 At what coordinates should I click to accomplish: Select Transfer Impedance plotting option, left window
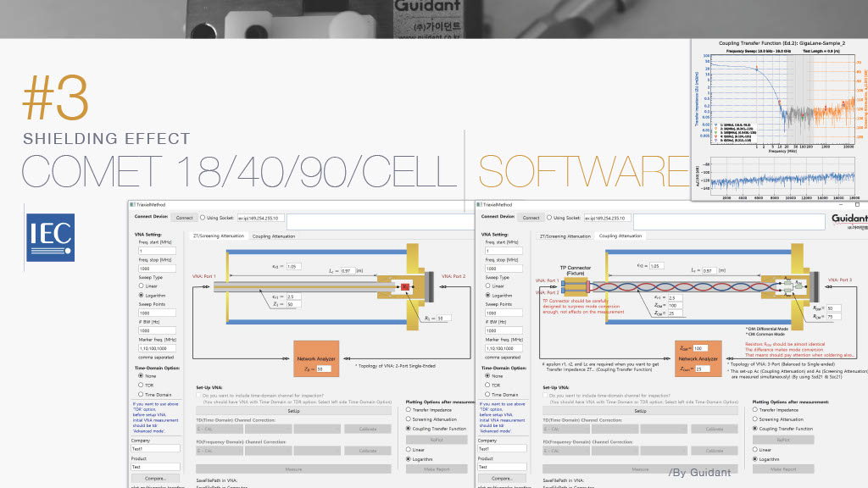(409, 410)
